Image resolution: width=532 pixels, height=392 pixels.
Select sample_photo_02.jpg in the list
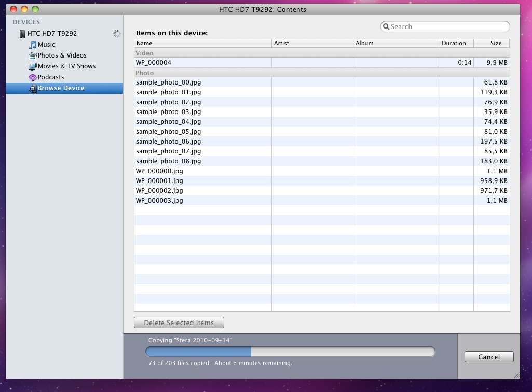coord(322,102)
